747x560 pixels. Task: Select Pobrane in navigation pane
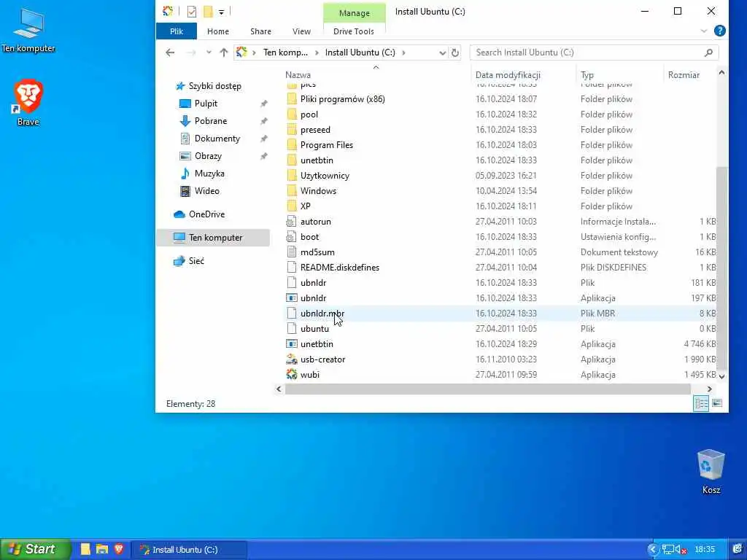click(x=210, y=121)
